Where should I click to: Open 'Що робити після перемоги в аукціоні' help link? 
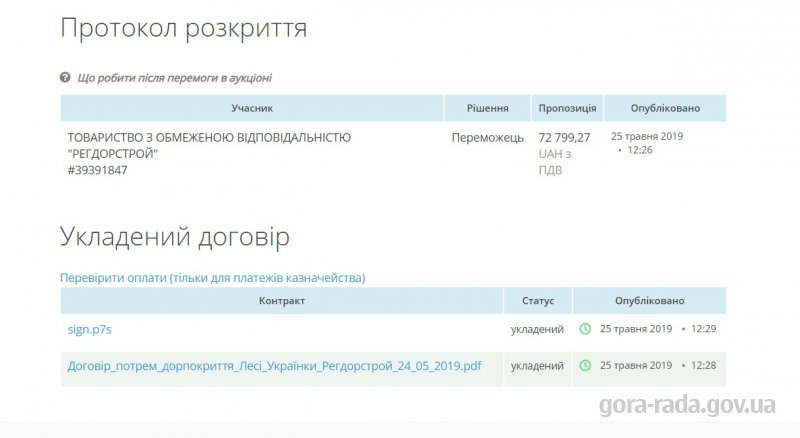pos(174,78)
